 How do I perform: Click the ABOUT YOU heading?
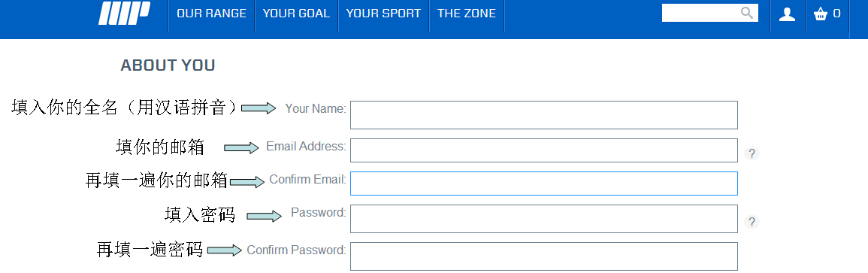(168, 65)
